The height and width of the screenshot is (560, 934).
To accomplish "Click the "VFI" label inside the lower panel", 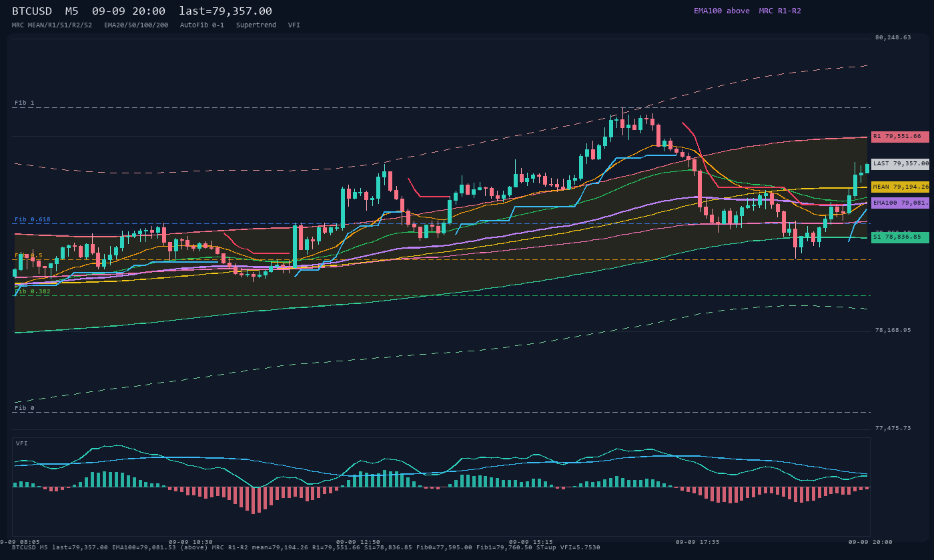I will [x=22, y=443].
